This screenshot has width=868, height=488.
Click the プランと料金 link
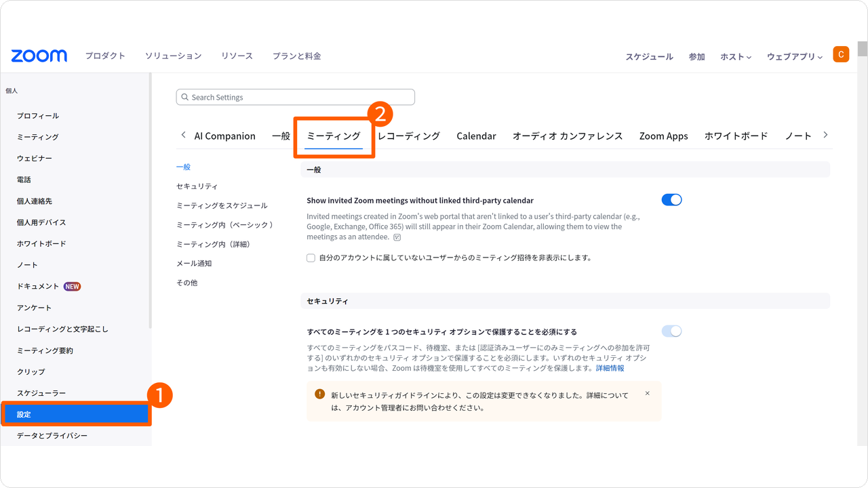pos(297,56)
